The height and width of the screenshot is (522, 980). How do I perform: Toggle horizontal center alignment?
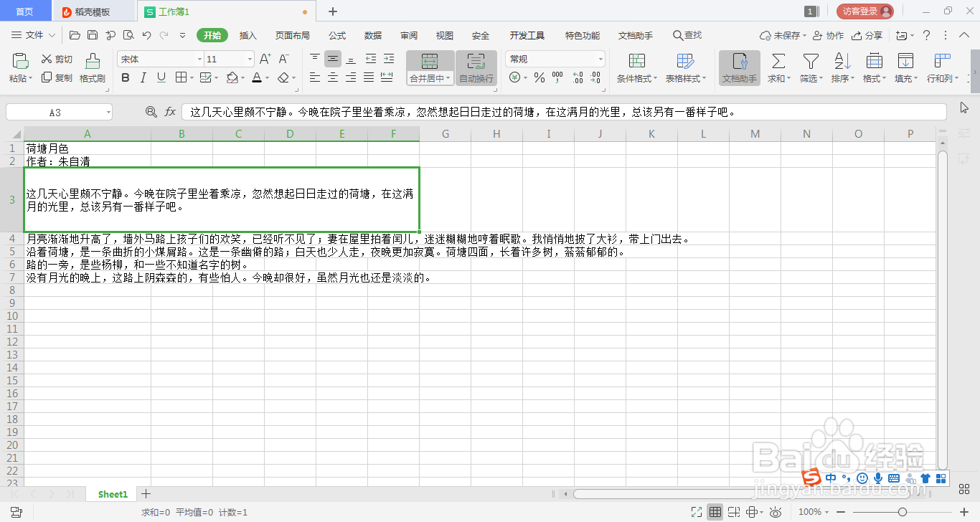click(332, 77)
